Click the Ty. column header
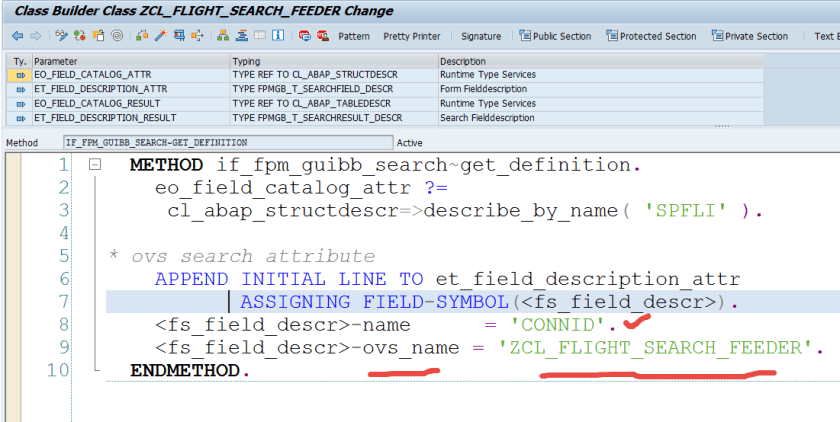The height and width of the screenshot is (422, 840). (20, 61)
